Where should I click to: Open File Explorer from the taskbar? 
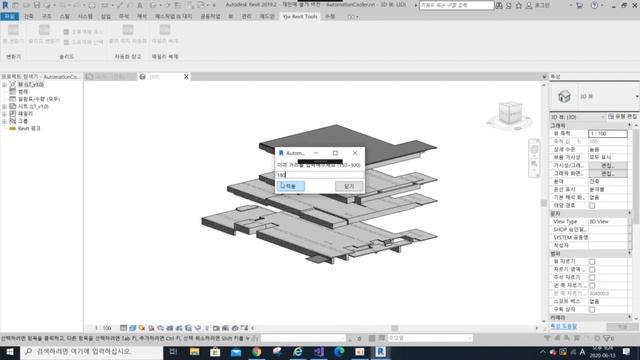coord(194,352)
